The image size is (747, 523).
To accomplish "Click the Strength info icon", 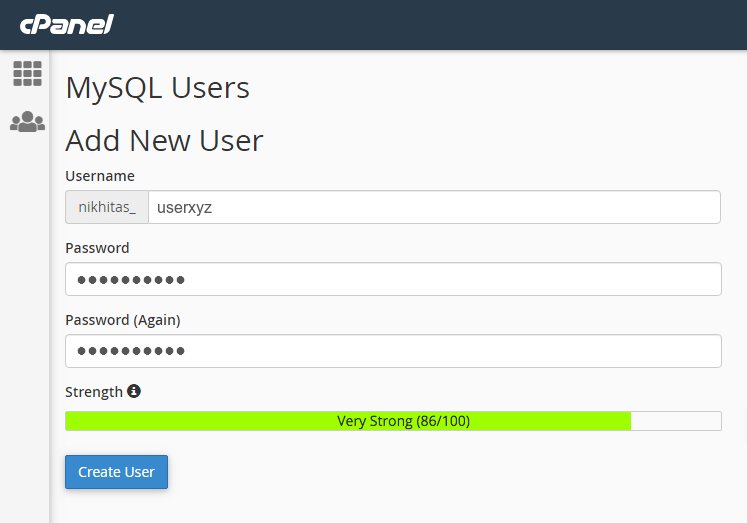I will (x=134, y=391).
